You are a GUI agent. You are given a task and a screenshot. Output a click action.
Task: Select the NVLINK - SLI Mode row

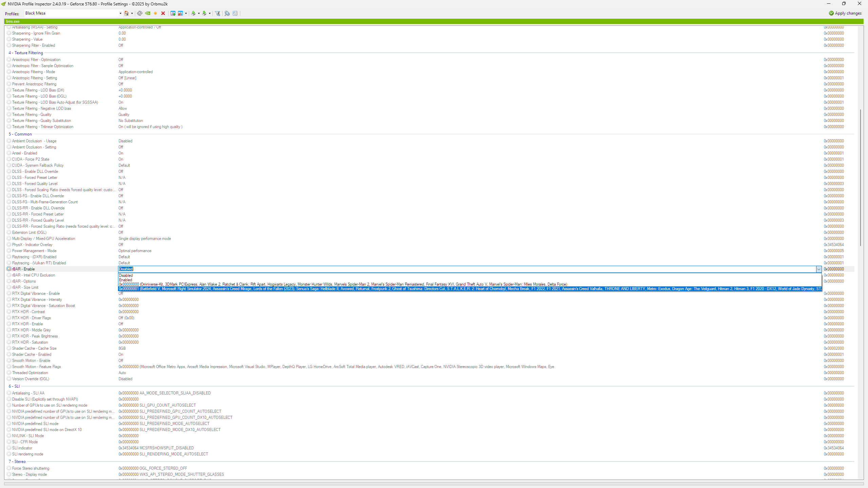tap(430, 436)
